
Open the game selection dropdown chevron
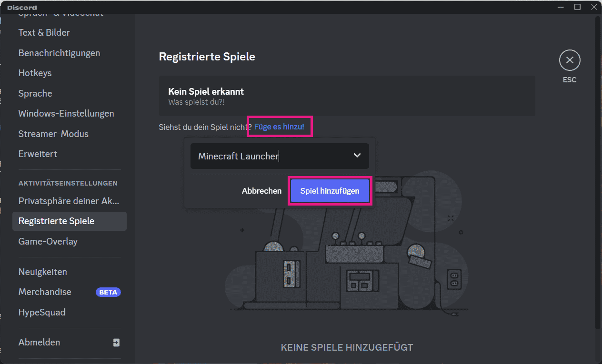click(x=357, y=156)
